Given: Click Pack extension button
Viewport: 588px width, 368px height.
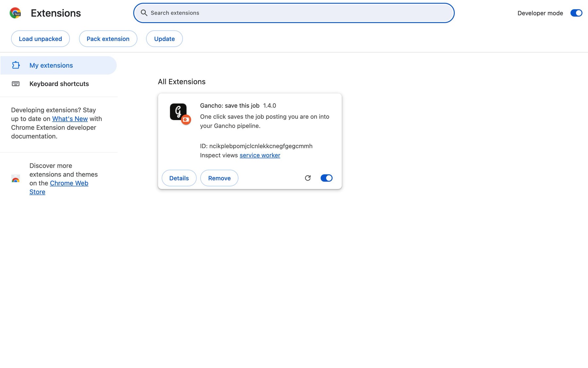Looking at the screenshot, I should (x=108, y=39).
